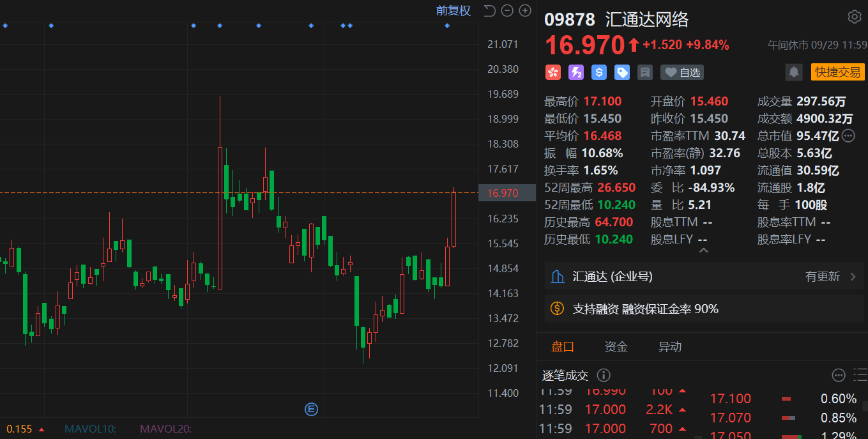Open the bookmark notes icon

tap(644, 72)
